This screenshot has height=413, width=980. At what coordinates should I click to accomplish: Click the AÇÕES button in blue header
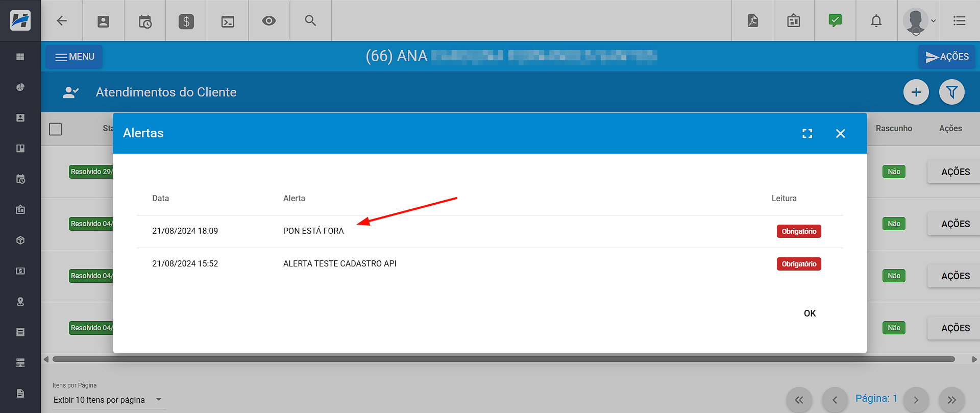947,57
